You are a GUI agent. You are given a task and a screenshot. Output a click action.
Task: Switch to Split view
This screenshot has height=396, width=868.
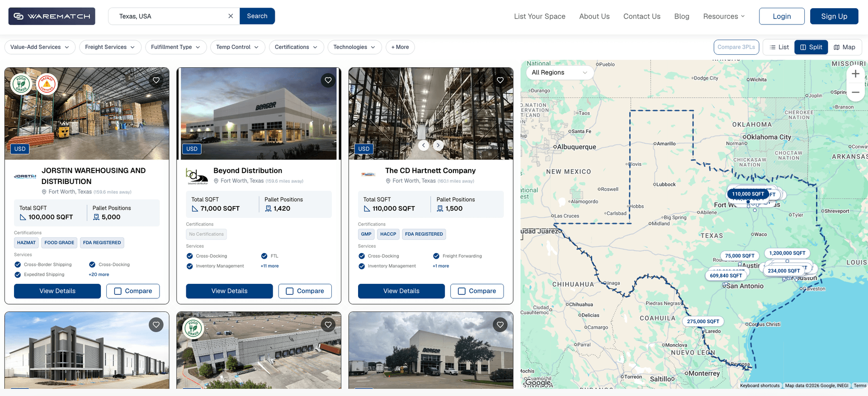(811, 47)
